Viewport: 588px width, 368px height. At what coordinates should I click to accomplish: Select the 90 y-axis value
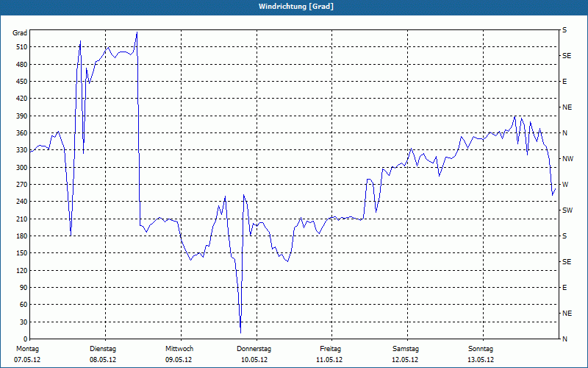click(24, 288)
